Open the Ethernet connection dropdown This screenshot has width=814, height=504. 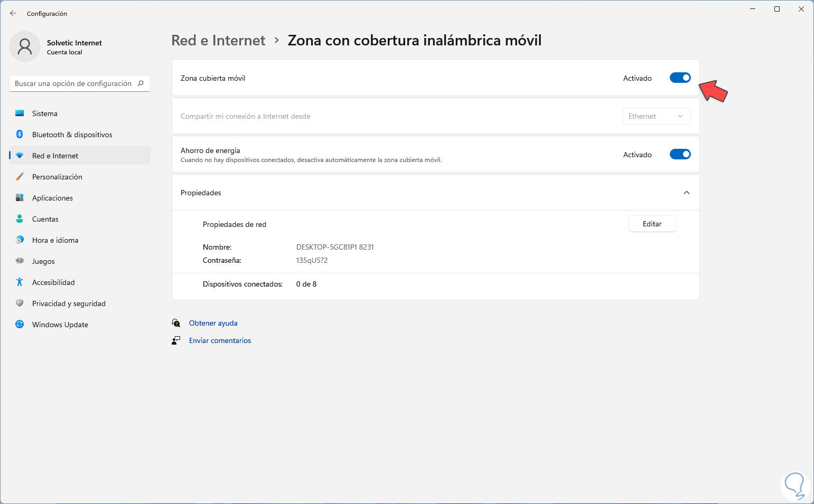tap(656, 116)
